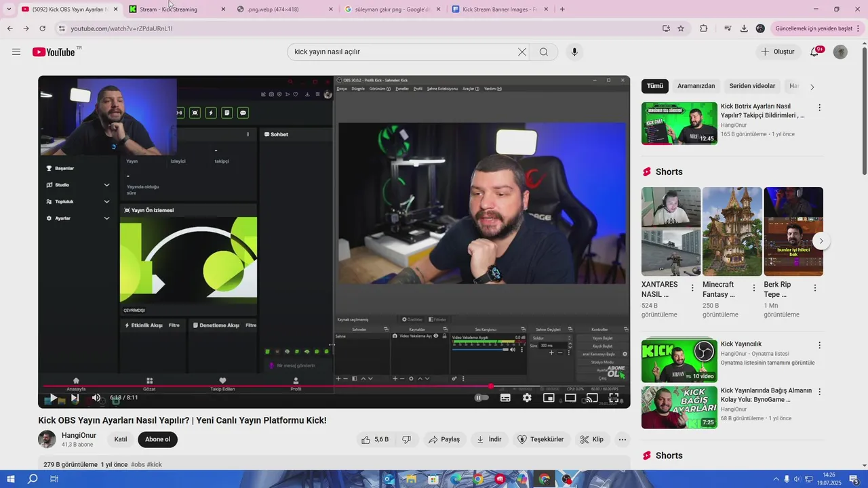Image resolution: width=868 pixels, height=488 pixels.
Task: Open YouTube notifications bell
Action: coord(815,52)
